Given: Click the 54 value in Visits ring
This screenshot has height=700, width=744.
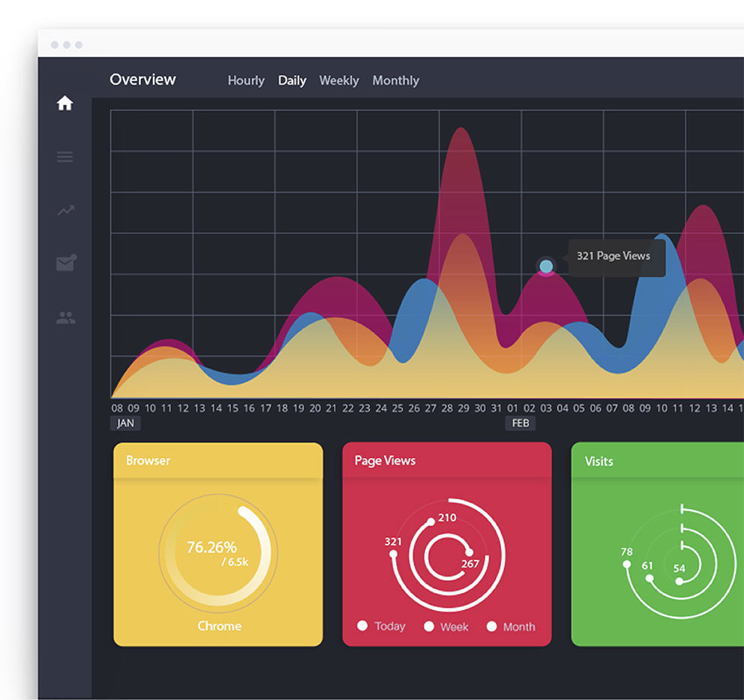Looking at the screenshot, I should tap(679, 568).
